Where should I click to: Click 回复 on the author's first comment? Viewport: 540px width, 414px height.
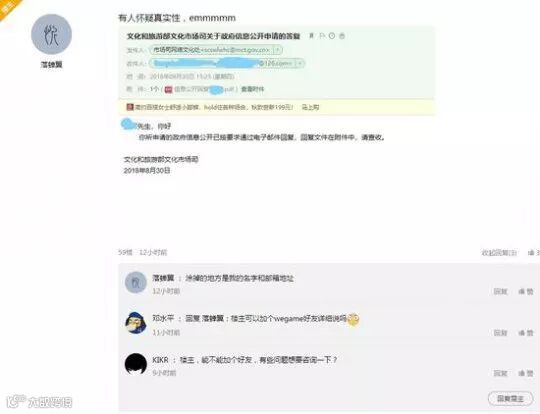pyautogui.click(x=500, y=291)
